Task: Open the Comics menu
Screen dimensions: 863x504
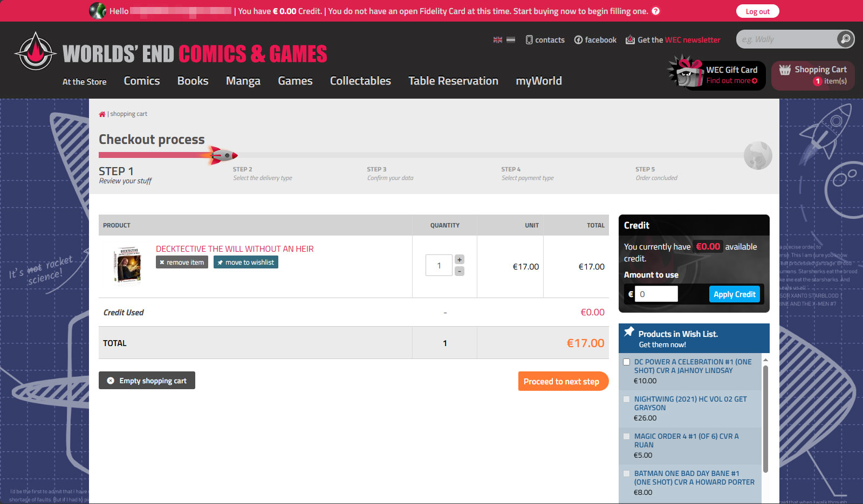Action: (x=142, y=81)
